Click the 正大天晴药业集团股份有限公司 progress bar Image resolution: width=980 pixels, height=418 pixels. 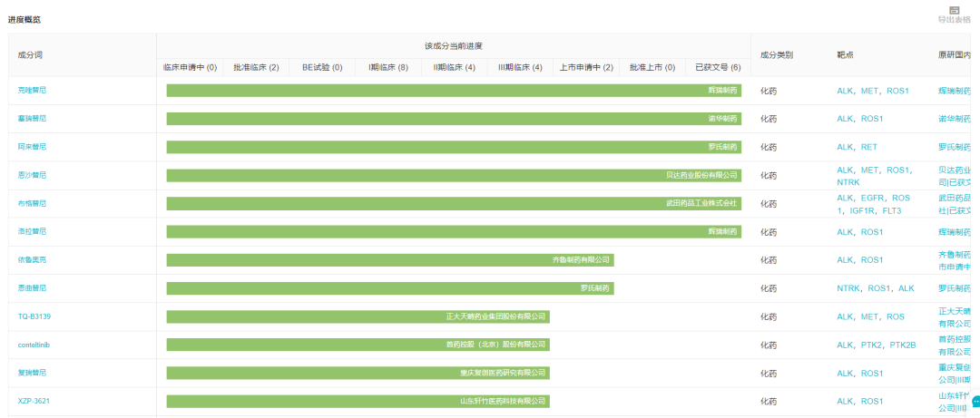358,316
